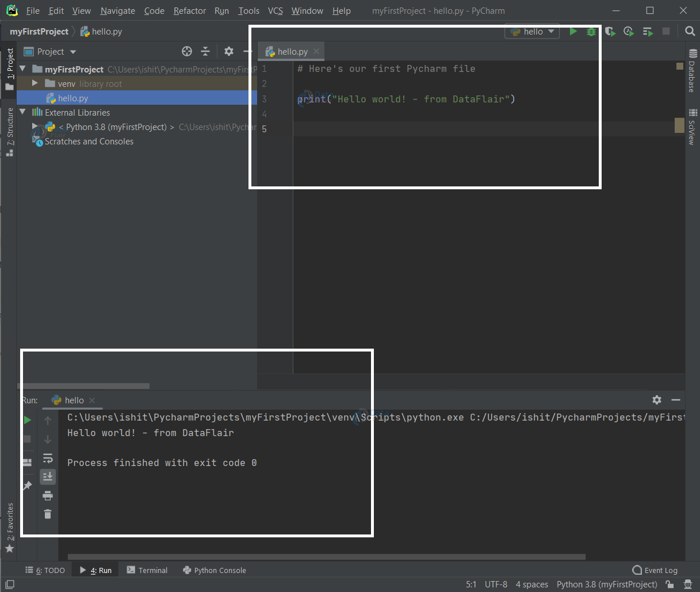Viewport: 700px width, 592px height.
Task: Toggle soft-wrap in the Run console
Action: (48, 458)
